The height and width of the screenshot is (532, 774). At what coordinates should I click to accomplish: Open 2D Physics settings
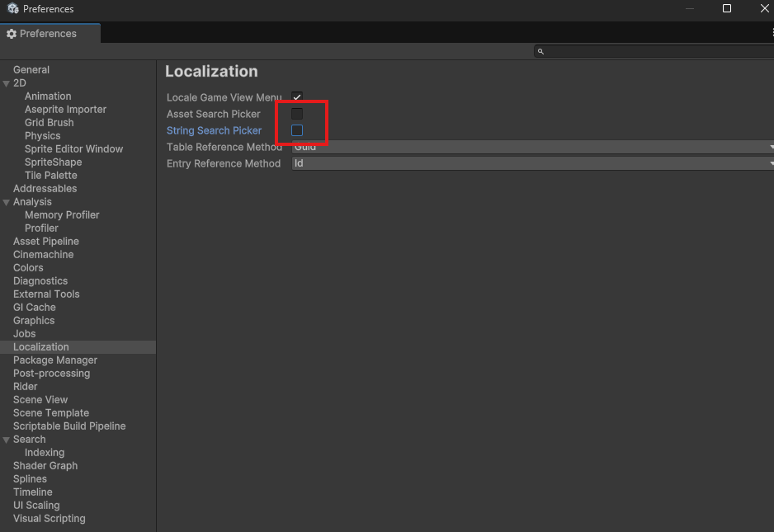coord(42,136)
